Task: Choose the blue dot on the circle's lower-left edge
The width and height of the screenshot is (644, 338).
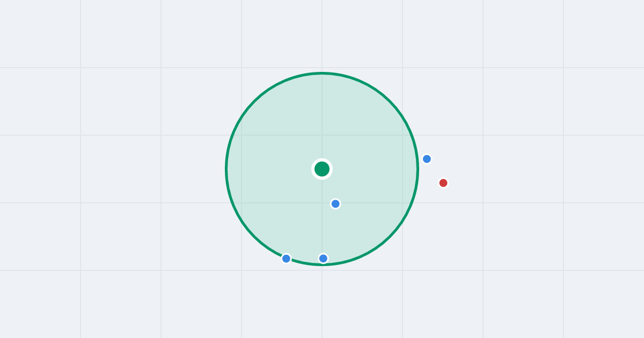Action: tap(287, 259)
